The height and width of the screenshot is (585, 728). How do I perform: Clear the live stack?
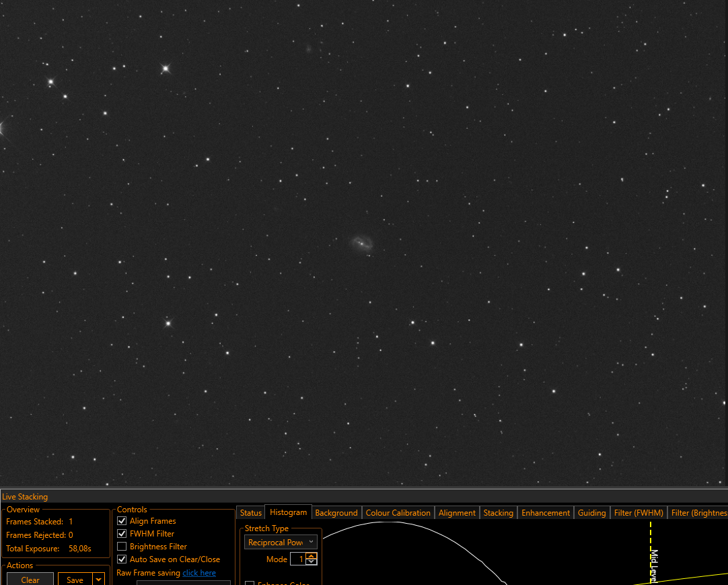tap(30, 580)
